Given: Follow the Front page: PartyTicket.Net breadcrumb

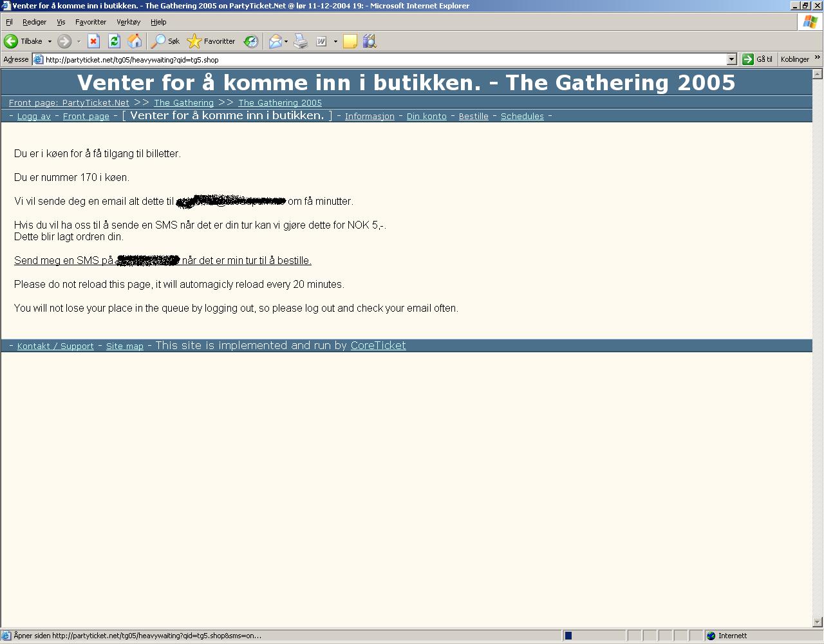Looking at the screenshot, I should [69, 103].
